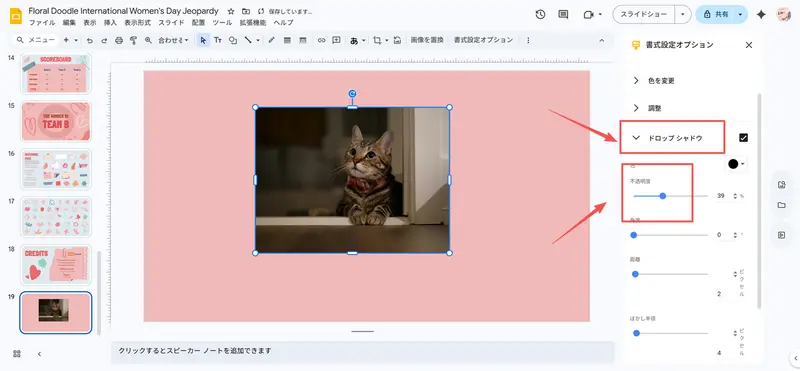
Task: Click the opacity slider handle
Action: [x=663, y=196]
